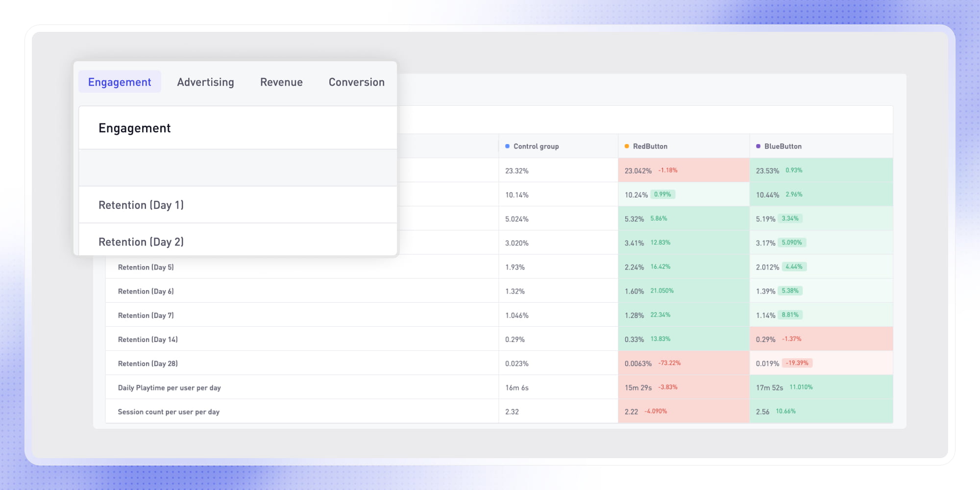The image size is (980, 490).
Task: Select the Engagement option in the metric picker
Action: point(135,128)
